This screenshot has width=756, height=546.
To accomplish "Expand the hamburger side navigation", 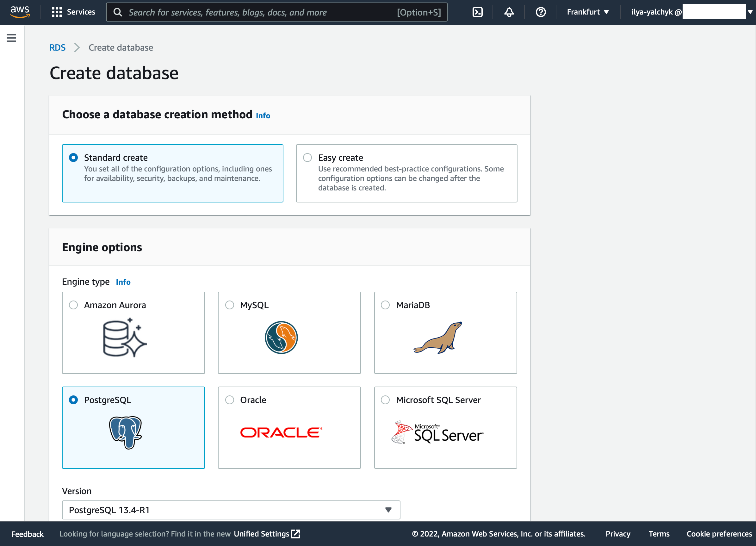I will (x=11, y=38).
